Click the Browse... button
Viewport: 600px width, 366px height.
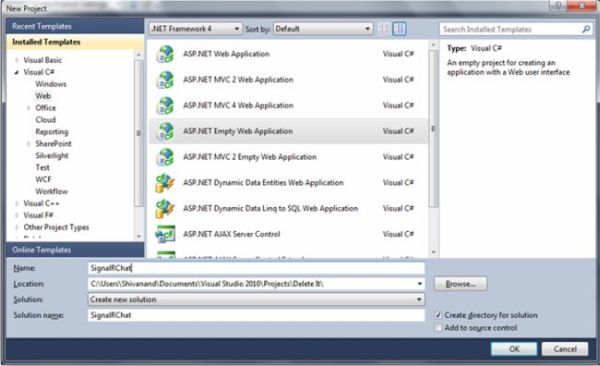coord(460,284)
